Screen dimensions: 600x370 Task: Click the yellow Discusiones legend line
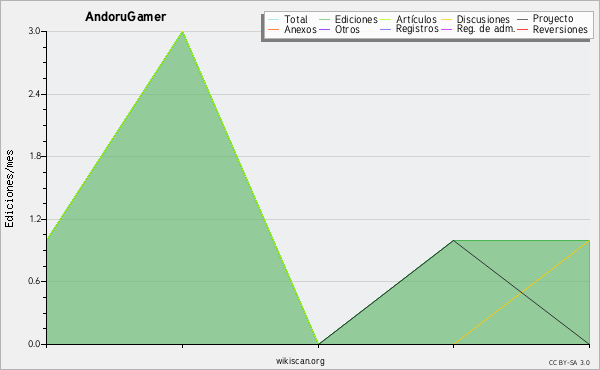point(446,20)
